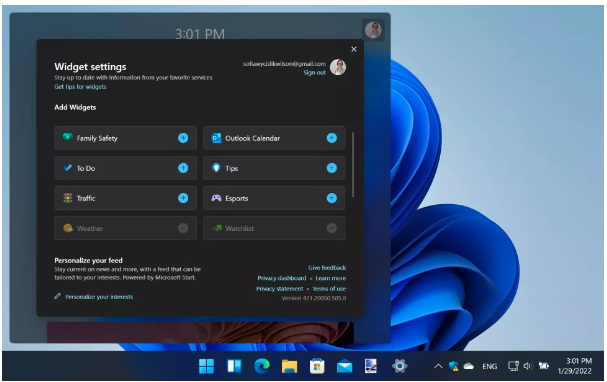The image size is (607, 382).
Task: Add the Family Safety widget with plus button
Action: [x=183, y=138]
